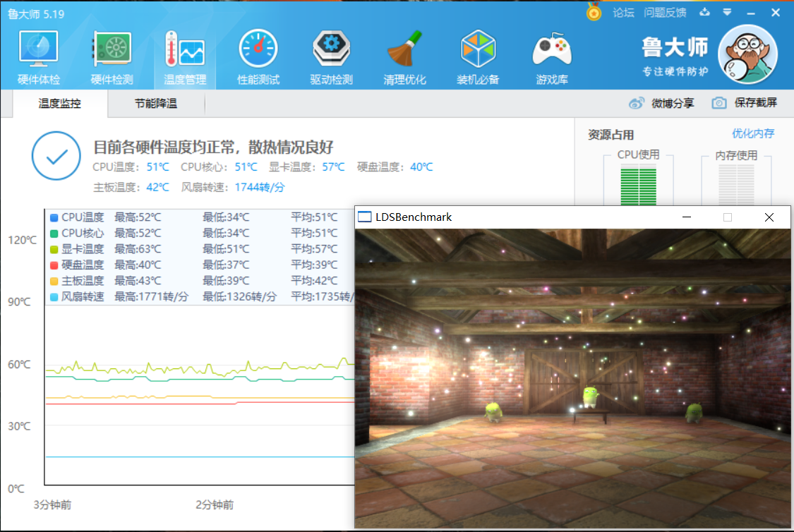Close the LDSBenchmark window
This screenshot has height=532, width=794.
click(x=769, y=217)
